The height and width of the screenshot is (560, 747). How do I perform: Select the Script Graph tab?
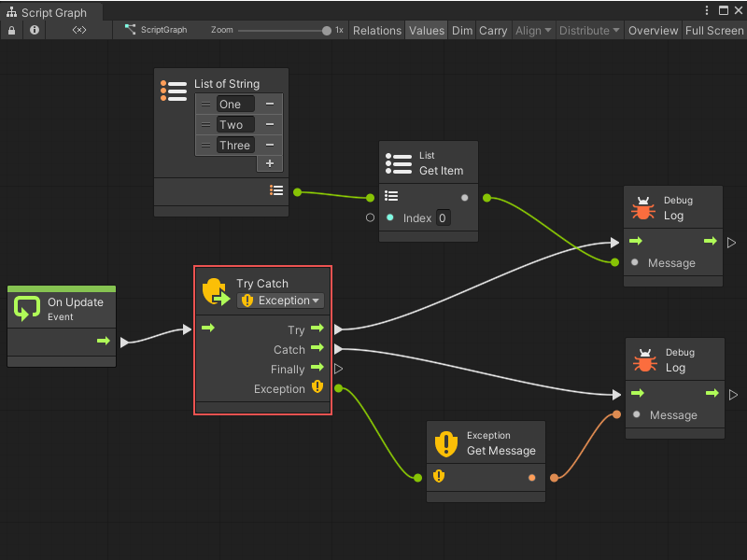click(x=51, y=12)
